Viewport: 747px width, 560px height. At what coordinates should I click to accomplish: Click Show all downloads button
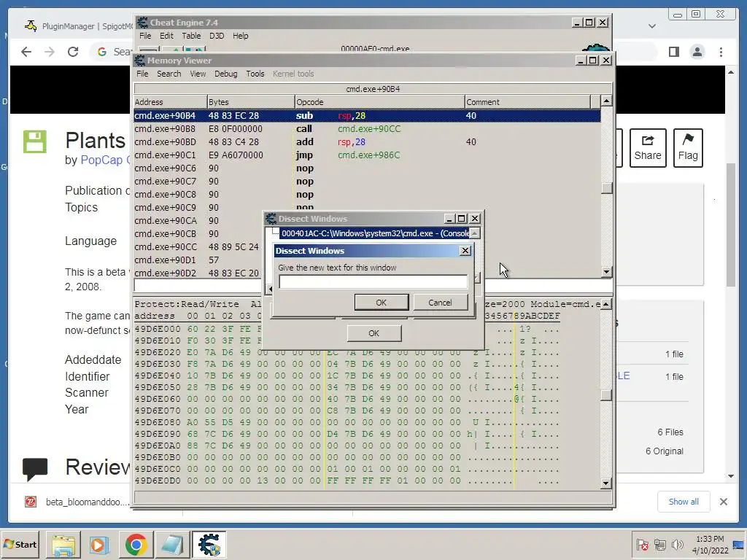coord(684,502)
